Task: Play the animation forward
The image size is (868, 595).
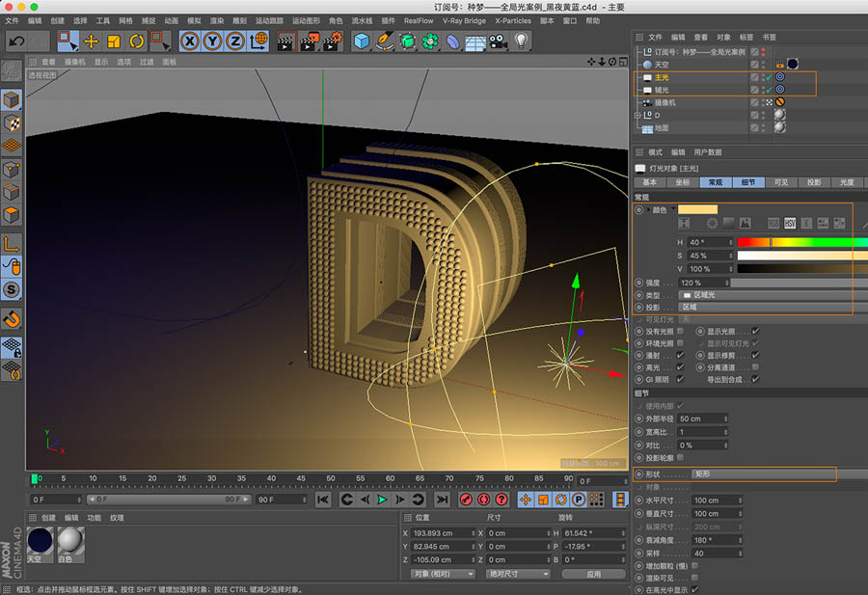Action: pos(382,500)
